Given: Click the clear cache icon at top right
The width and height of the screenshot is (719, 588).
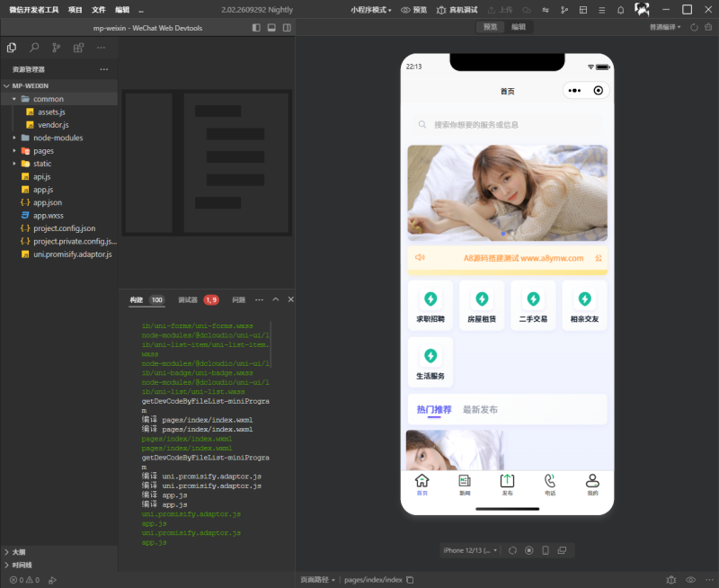Looking at the screenshot, I should pos(708,28).
